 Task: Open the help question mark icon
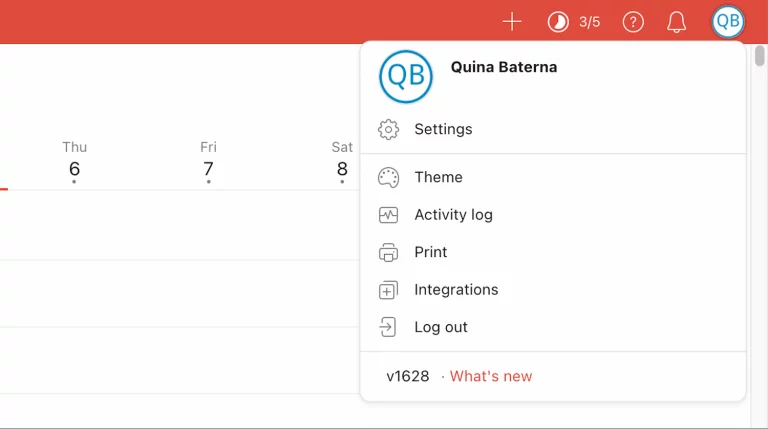[x=633, y=21]
